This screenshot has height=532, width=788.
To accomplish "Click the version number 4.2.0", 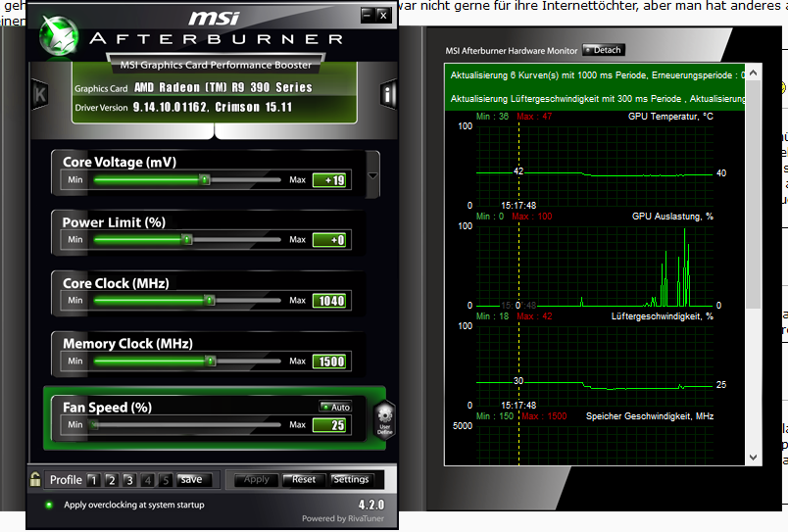I will pos(371,505).
